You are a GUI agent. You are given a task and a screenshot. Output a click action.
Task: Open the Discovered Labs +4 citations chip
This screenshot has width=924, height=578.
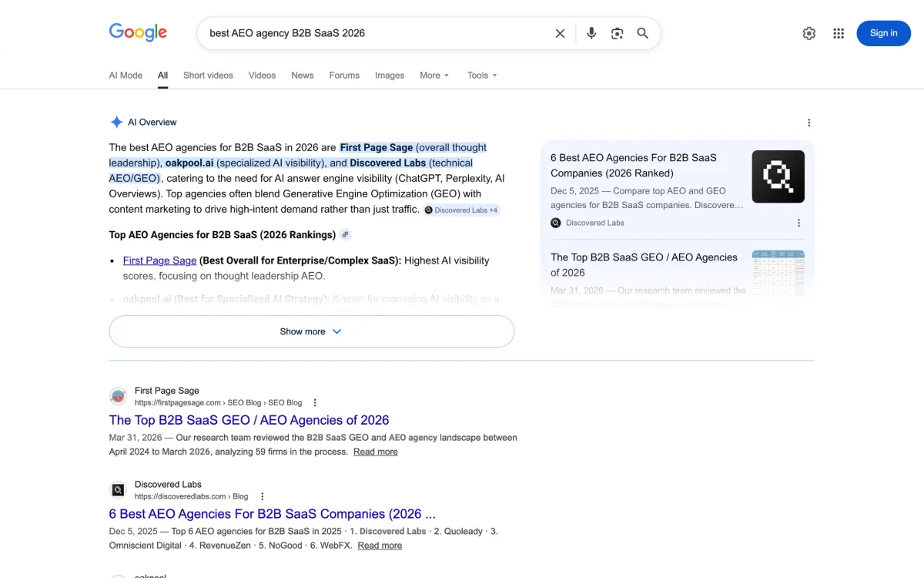(x=461, y=209)
